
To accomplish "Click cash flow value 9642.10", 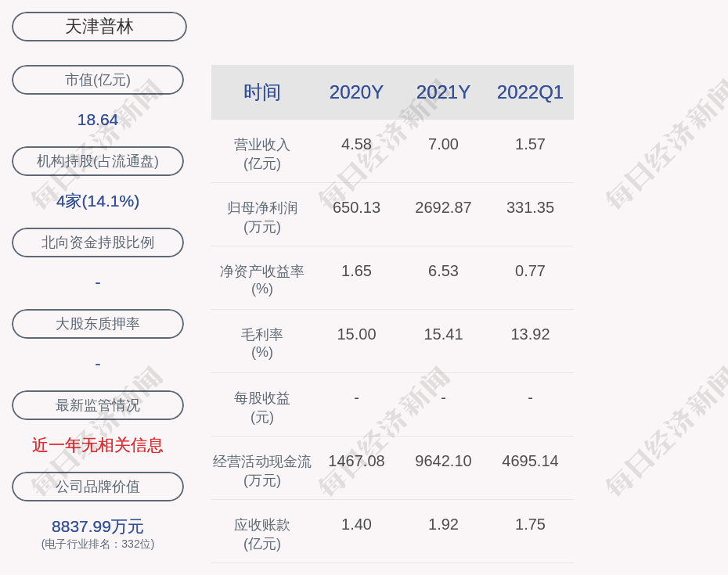I will [443, 461].
